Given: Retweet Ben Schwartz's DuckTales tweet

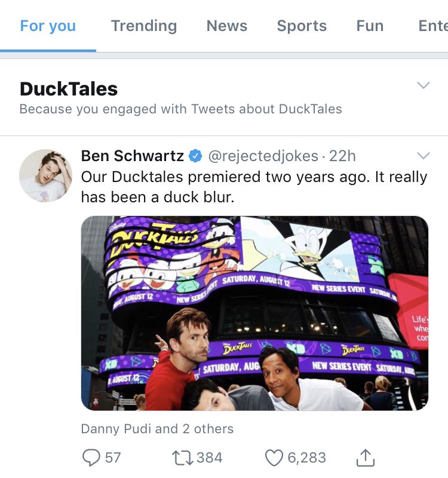Looking at the screenshot, I should [x=180, y=458].
